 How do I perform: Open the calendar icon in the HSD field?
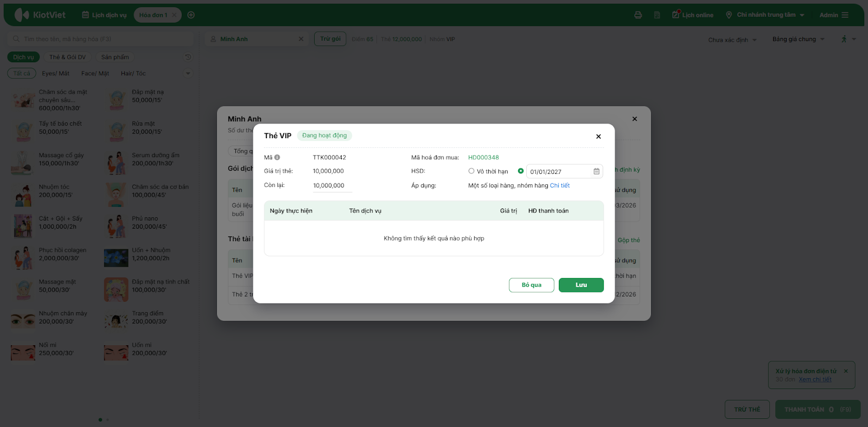[596, 172]
